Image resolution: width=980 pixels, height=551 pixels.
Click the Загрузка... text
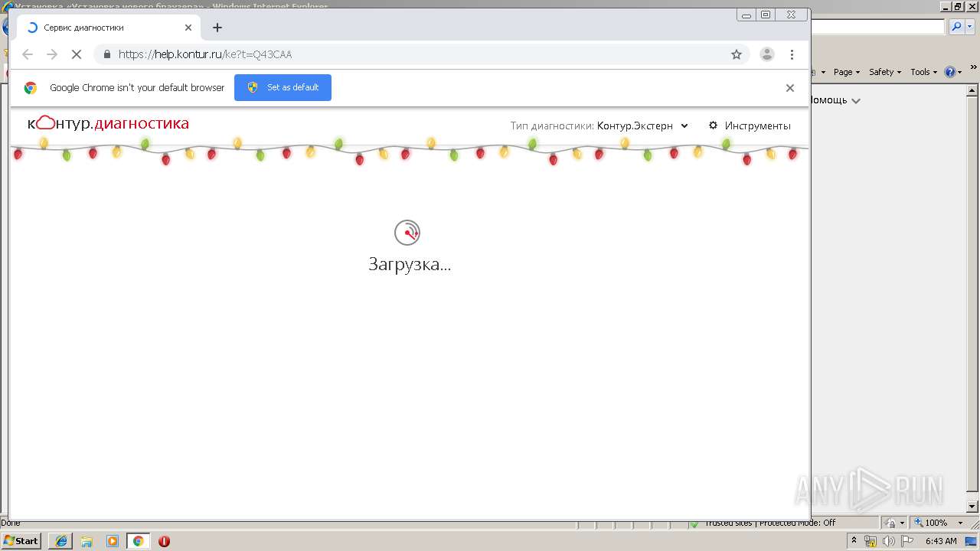[410, 265]
